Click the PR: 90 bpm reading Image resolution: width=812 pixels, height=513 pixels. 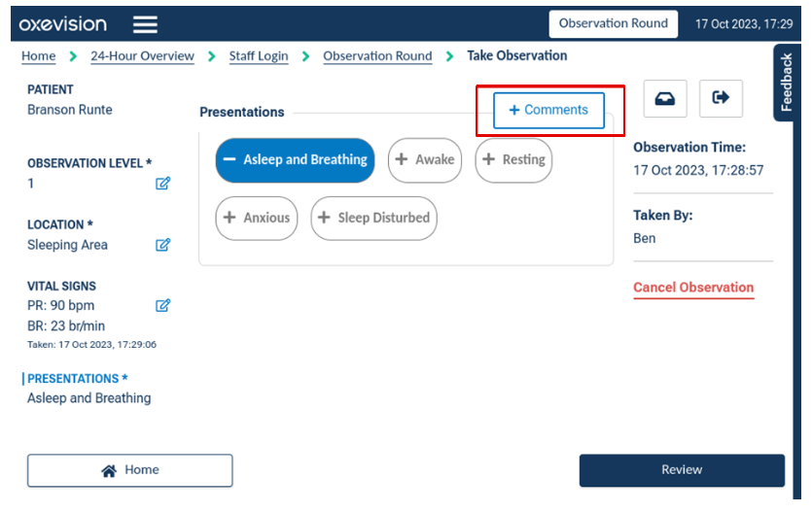61,306
